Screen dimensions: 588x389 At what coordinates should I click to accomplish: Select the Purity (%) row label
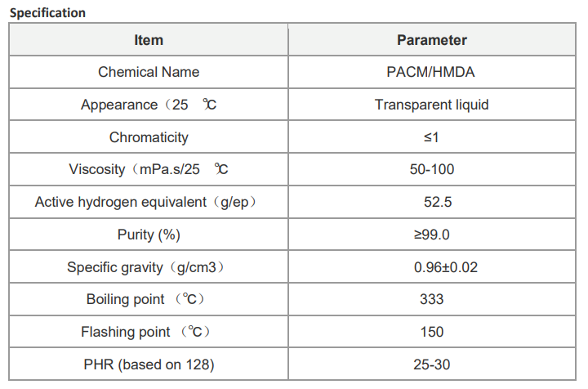pyautogui.click(x=148, y=235)
